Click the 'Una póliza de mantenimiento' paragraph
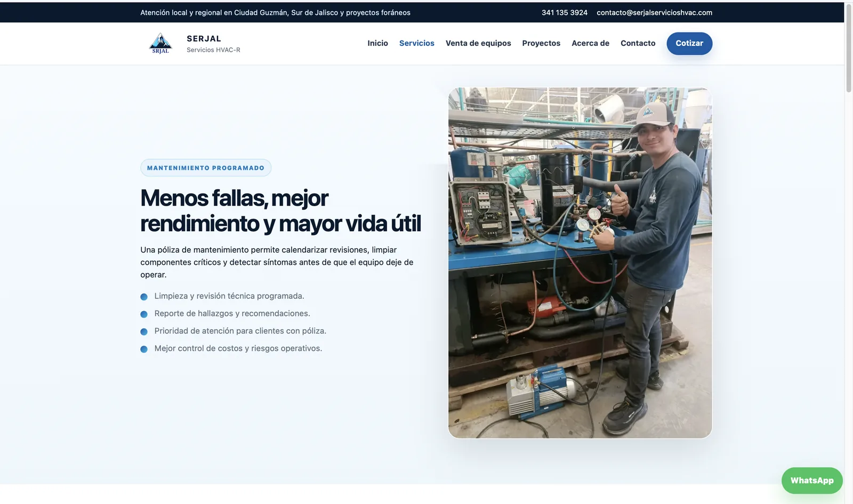The image size is (853, 504). (x=277, y=262)
